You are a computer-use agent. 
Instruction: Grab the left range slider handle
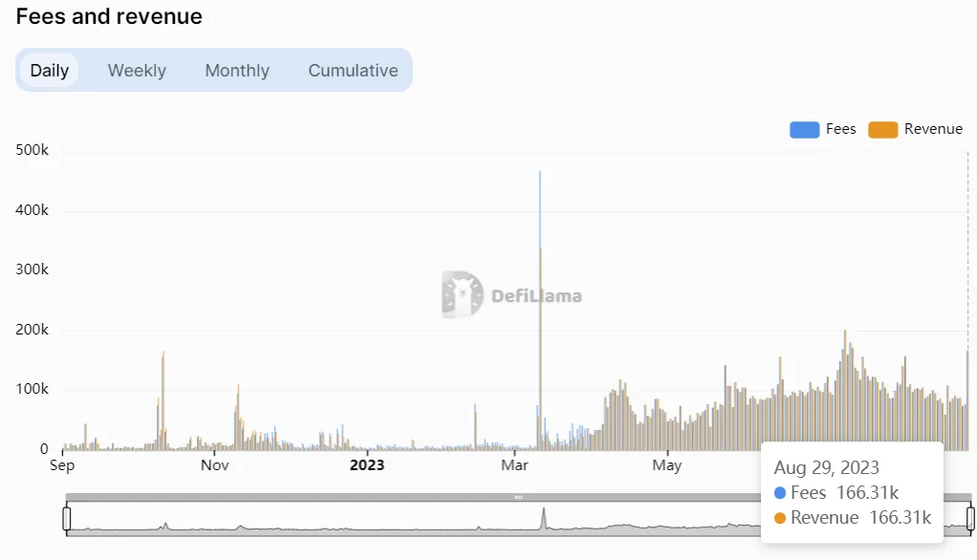(67, 518)
